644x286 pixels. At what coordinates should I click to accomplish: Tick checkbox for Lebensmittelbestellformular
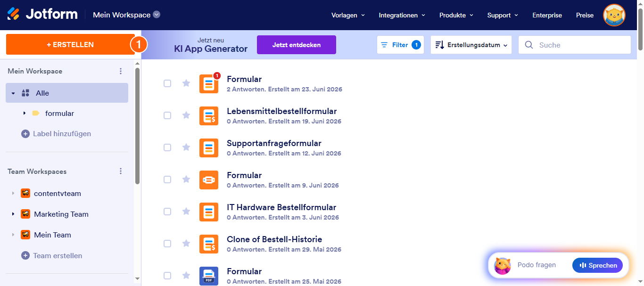point(167,115)
